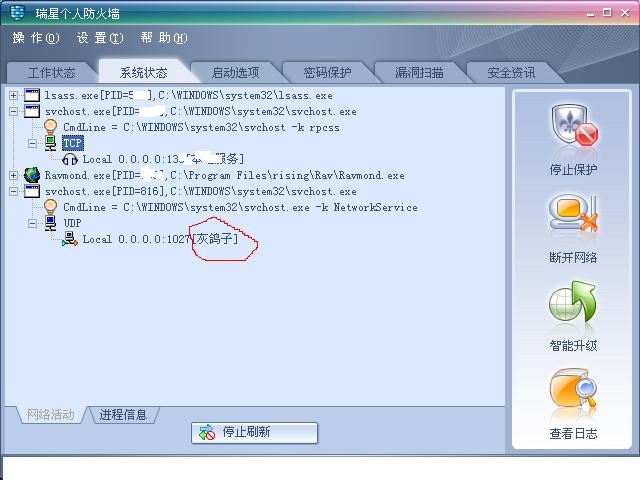Click the 断开网络 computer icon
640x480 pixels.
tap(573, 215)
